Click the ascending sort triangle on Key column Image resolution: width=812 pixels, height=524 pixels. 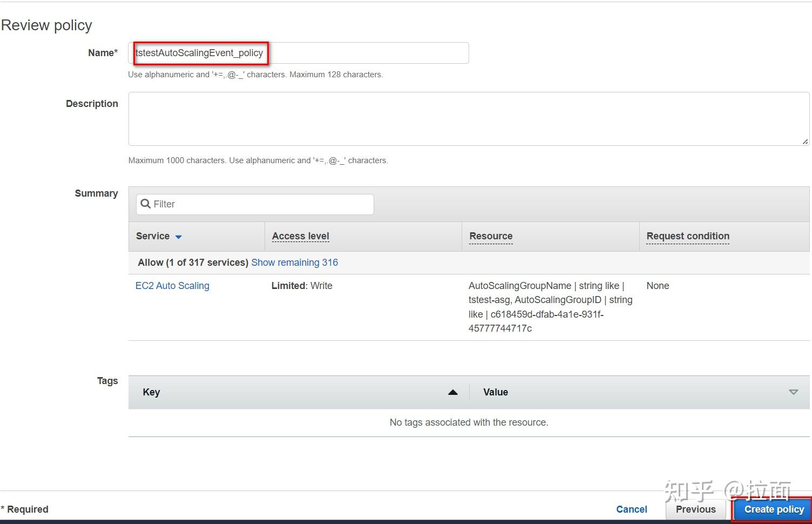pos(452,392)
